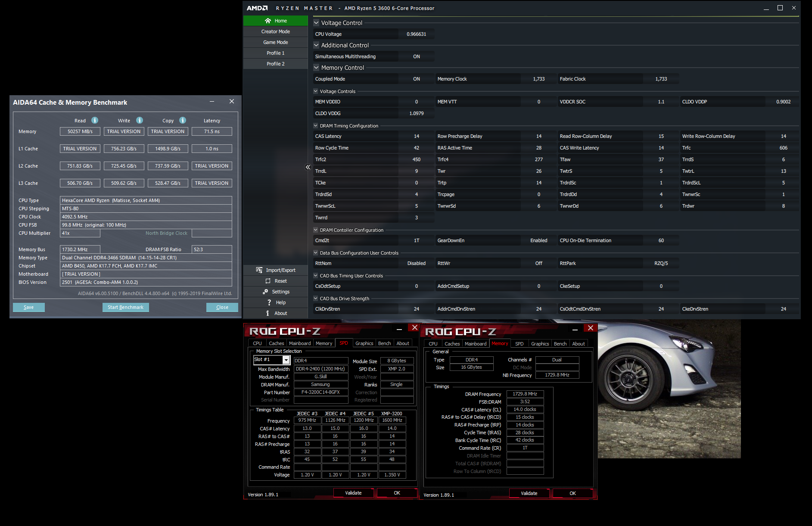Click the Simultaneous Multithreading ON value
The height and width of the screenshot is (526, 812).
[x=417, y=56]
